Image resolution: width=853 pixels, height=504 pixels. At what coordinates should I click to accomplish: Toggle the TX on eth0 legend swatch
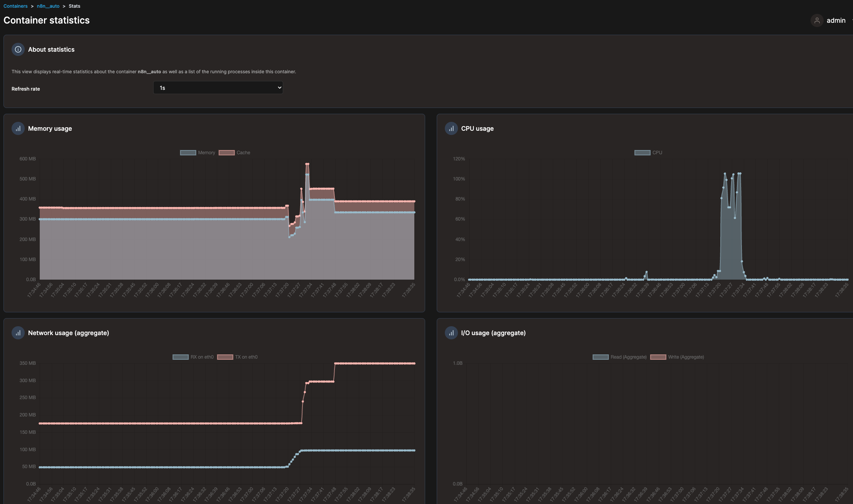226,357
